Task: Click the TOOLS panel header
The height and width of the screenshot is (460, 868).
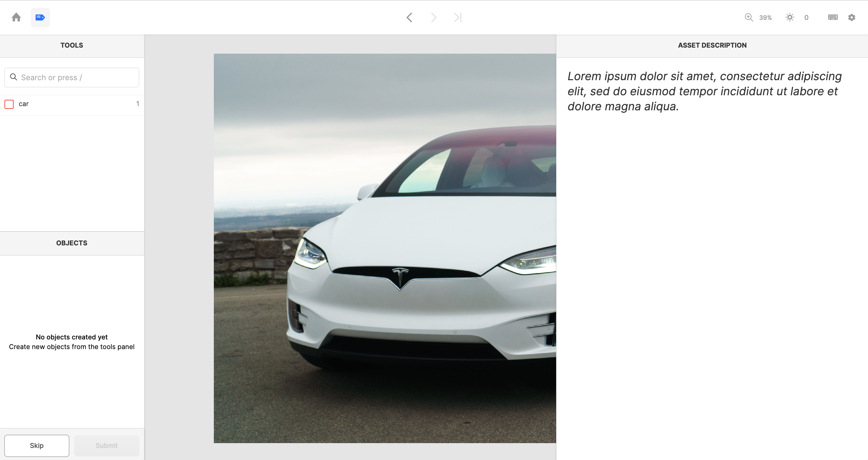Action: pos(72,45)
